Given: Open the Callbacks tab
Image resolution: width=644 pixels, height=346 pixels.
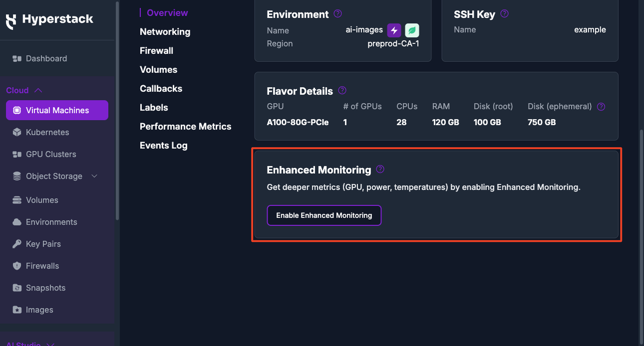Looking at the screenshot, I should tap(161, 89).
